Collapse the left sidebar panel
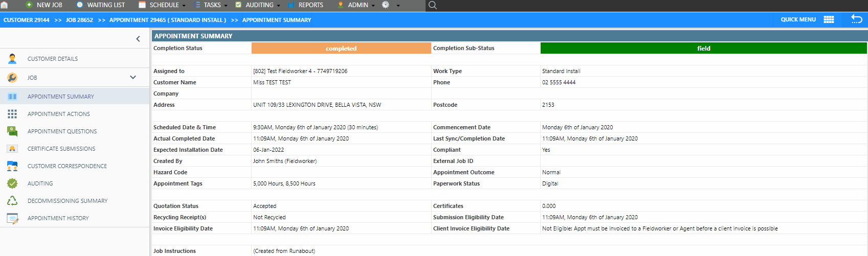The image size is (868, 256). click(138, 39)
